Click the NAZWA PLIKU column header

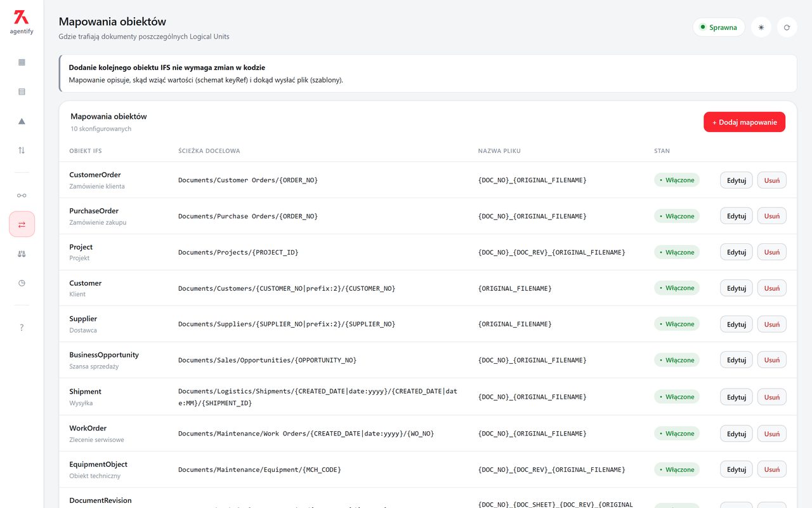click(x=499, y=151)
